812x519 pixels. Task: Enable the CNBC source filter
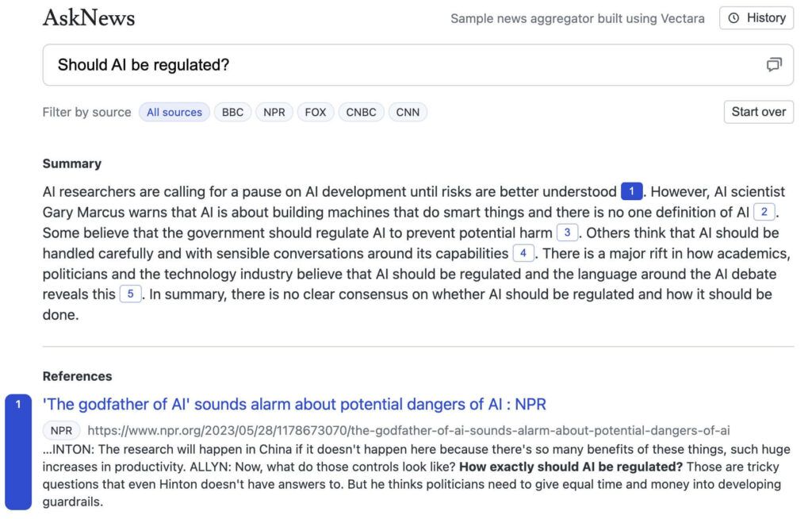pos(361,112)
